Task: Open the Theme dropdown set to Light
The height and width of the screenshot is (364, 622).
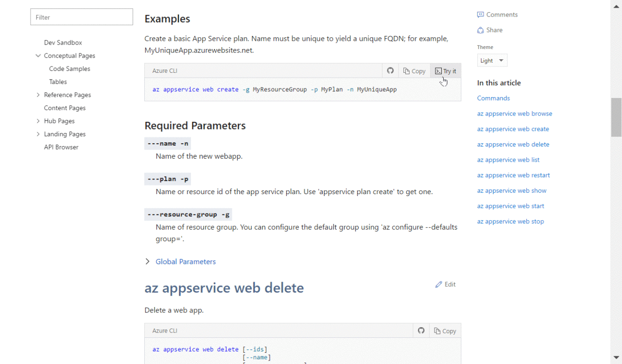Action: pyautogui.click(x=492, y=60)
